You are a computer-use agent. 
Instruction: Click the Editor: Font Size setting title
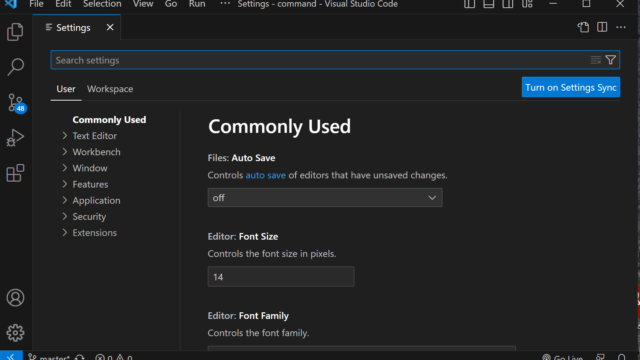(243, 237)
